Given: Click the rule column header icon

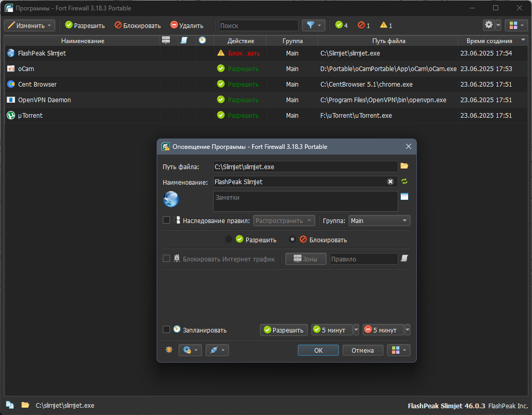Looking at the screenshot, I should point(184,40).
